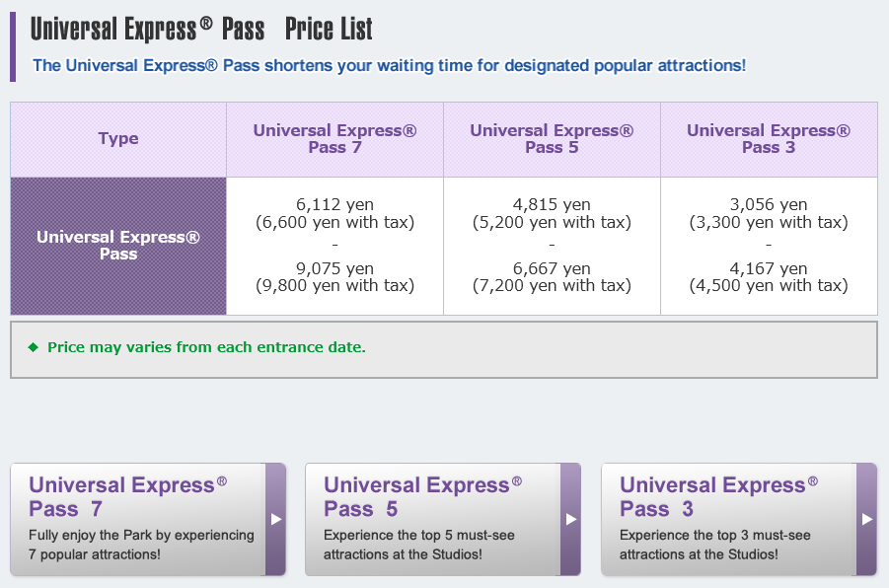Click the 4,500 yen with tax price
889x588 pixels.
click(x=769, y=285)
